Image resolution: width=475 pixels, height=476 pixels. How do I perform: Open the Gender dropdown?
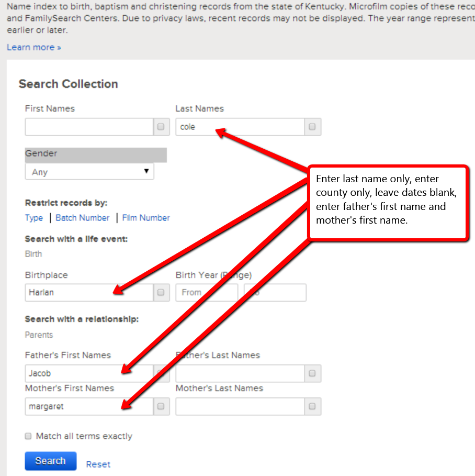point(89,172)
